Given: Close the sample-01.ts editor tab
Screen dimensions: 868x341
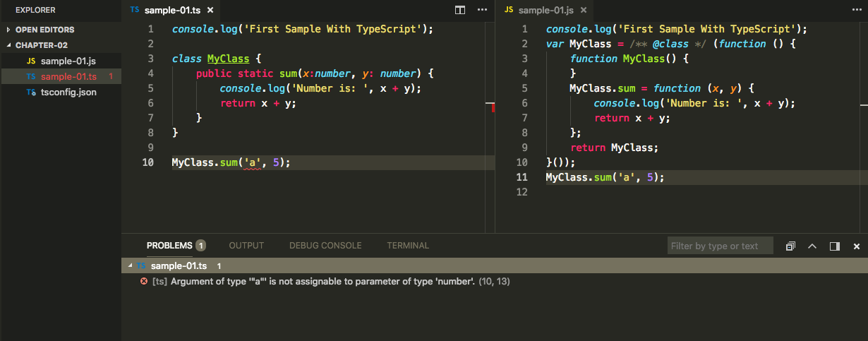Looking at the screenshot, I should [210, 11].
